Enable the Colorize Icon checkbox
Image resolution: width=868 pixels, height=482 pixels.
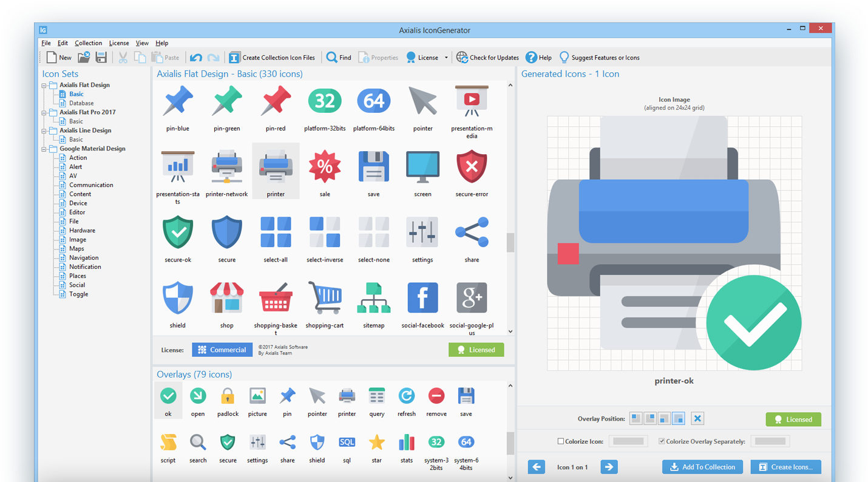561,441
